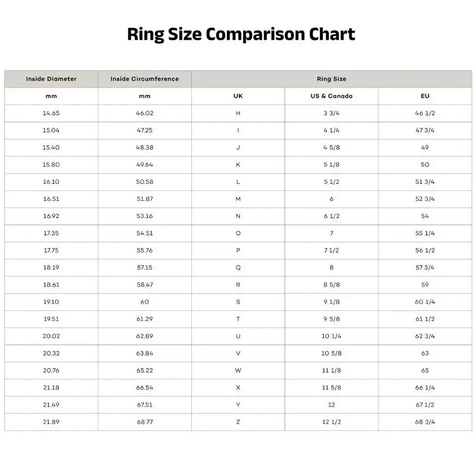
Task: Select the EU size 55 1/4 cell
Action: pyautogui.click(x=425, y=233)
